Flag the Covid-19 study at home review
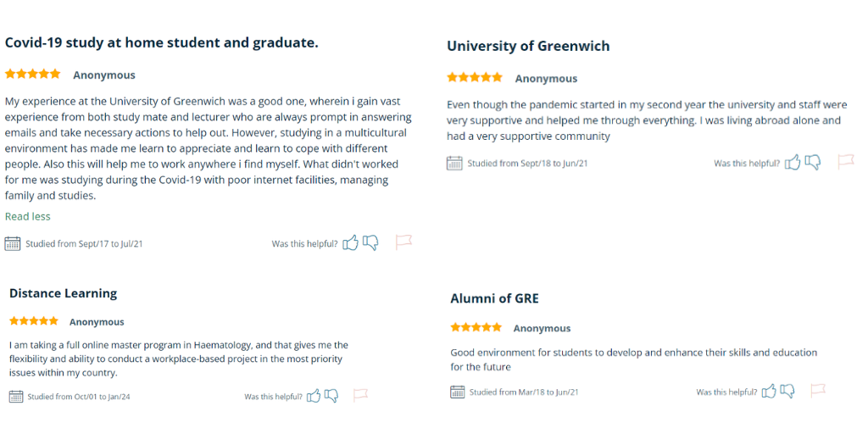 [403, 242]
